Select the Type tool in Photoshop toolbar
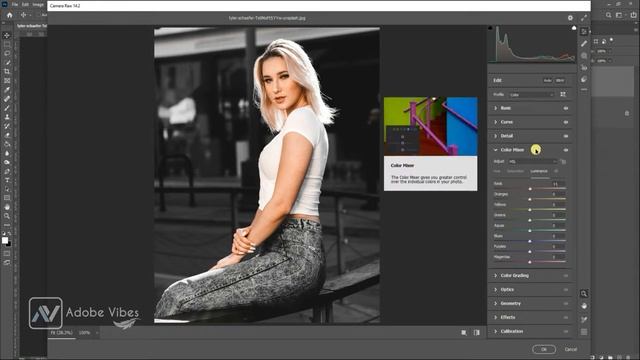Image resolution: width=640 pixels, height=360 pixels. [7, 180]
